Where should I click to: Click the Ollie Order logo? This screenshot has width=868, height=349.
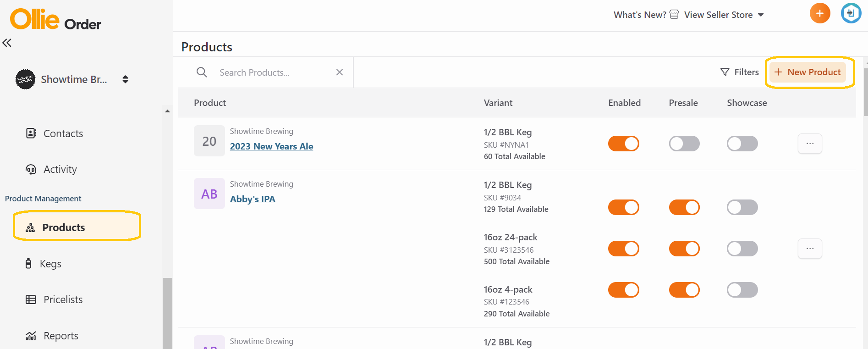pos(55,19)
